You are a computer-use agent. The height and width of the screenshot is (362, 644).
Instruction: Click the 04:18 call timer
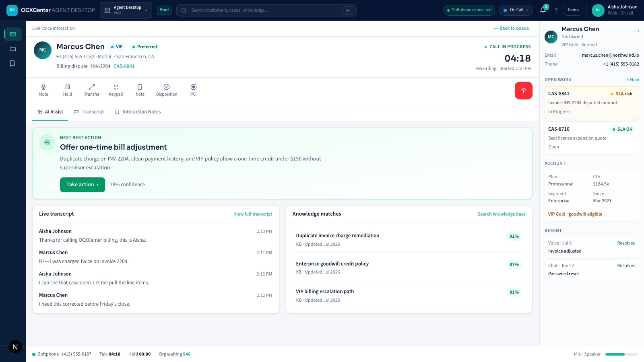[x=518, y=58]
